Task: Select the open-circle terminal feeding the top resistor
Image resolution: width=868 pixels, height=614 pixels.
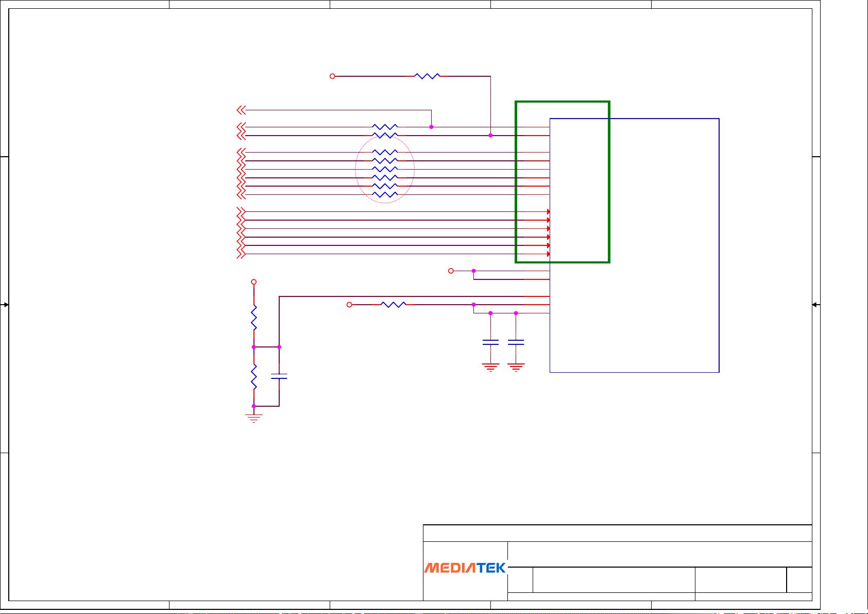Action: coord(332,76)
